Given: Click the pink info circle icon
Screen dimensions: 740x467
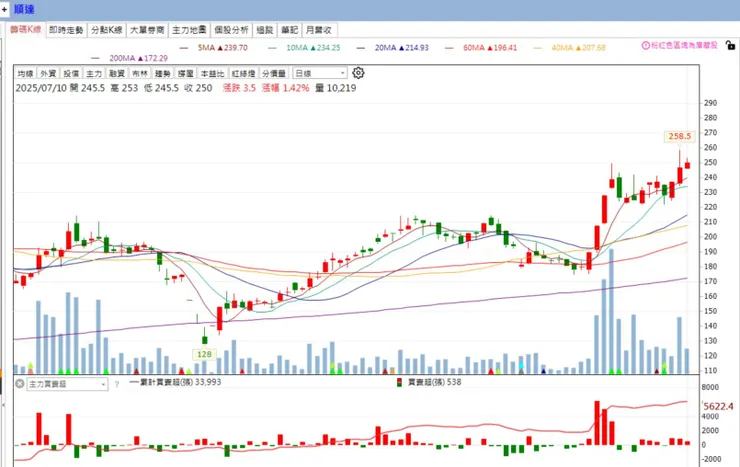Looking at the screenshot, I should click(646, 45).
